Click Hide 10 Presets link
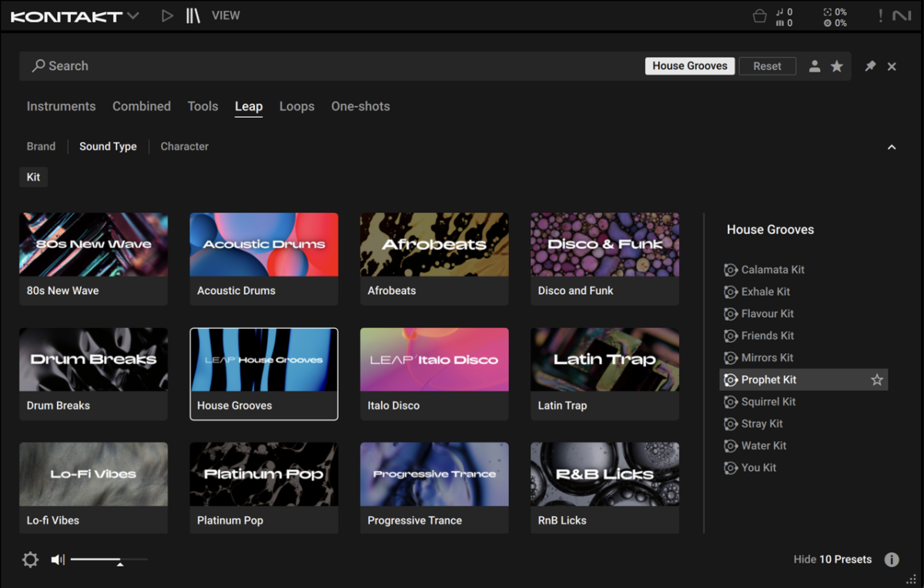Screen dimensions: 924x588 (832, 560)
